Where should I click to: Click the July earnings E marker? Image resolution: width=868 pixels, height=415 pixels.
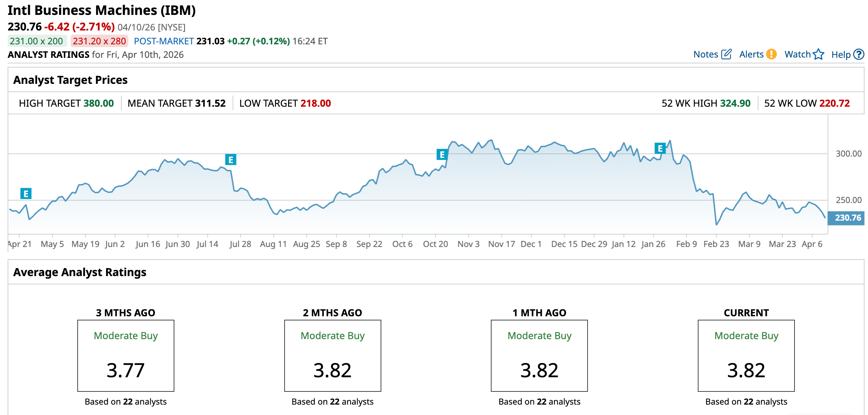point(231,160)
